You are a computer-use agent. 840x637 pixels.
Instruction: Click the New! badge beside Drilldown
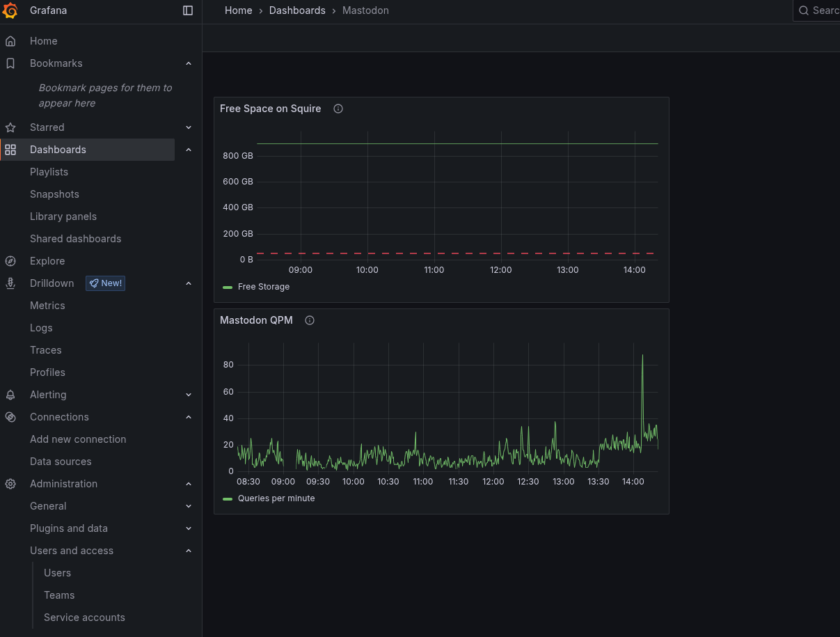106,283
